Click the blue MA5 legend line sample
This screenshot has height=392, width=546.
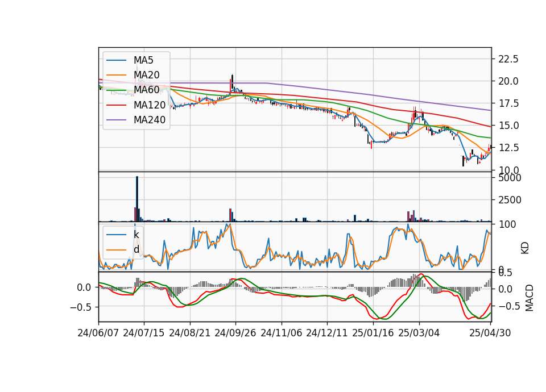click(x=116, y=61)
